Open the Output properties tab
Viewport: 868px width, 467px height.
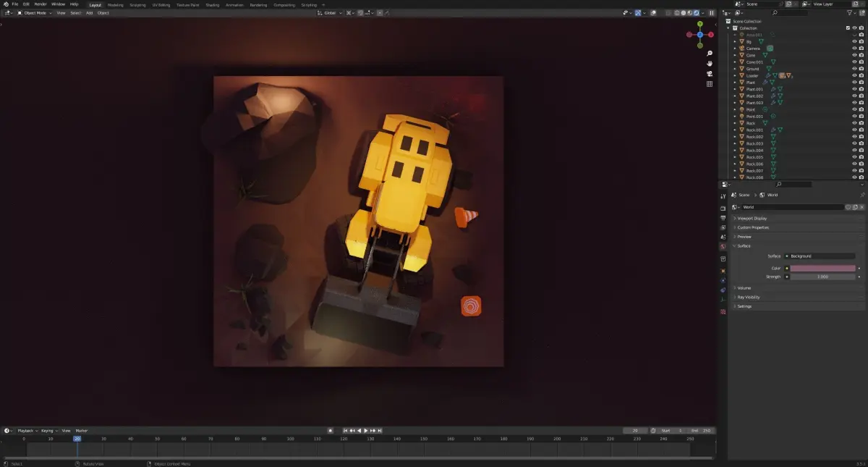tap(723, 218)
